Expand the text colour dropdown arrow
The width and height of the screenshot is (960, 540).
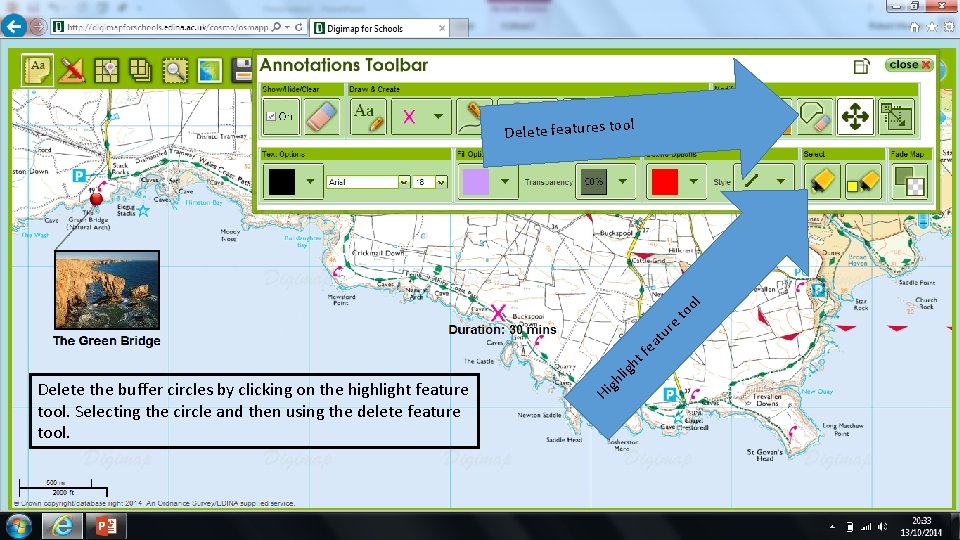pyautogui.click(x=310, y=181)
